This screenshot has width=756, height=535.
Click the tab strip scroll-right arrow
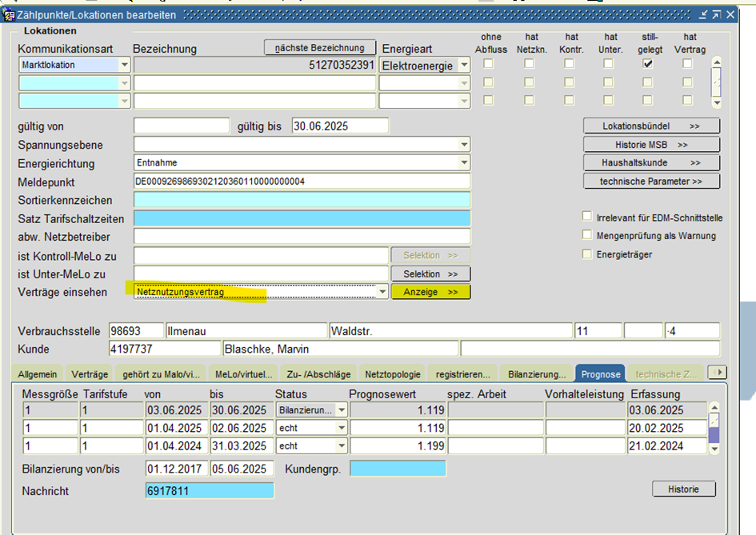pyautogui.click(x=718, y=373)
